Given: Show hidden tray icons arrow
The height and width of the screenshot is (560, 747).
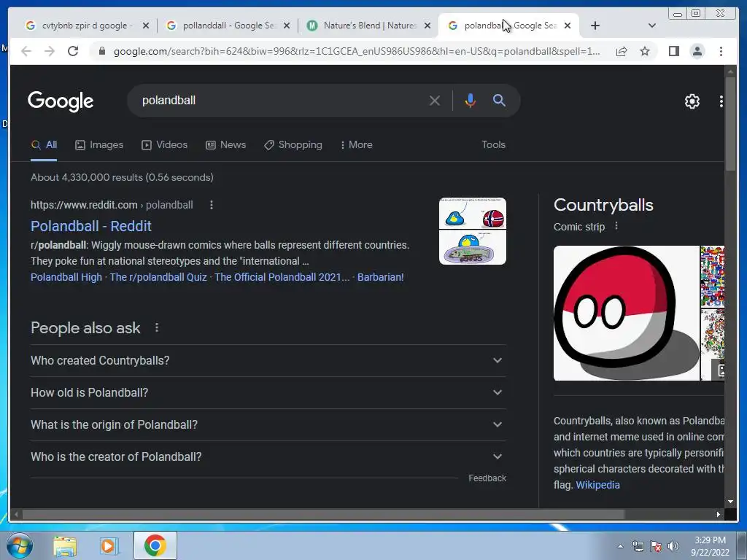Looking at the screenshot, I should point(620,546).
